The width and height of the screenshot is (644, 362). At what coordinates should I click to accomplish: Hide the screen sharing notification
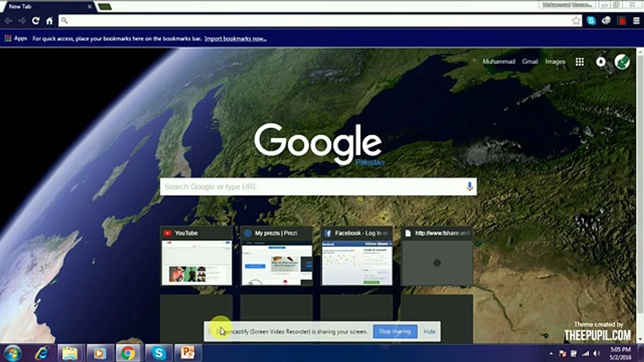pos(429,331)
